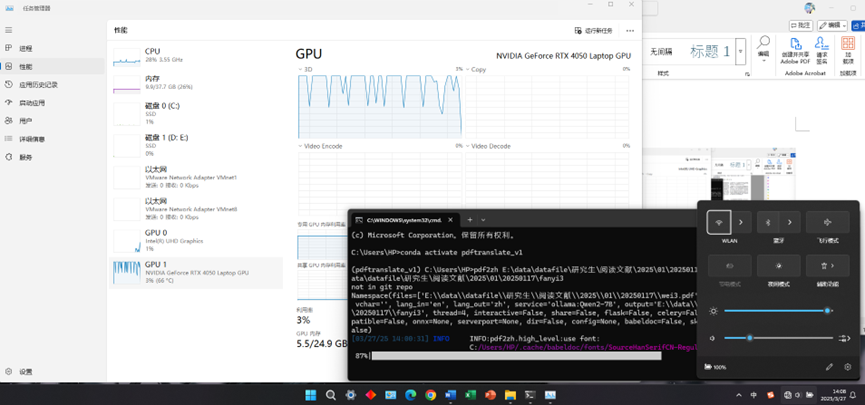
Task: Click 运行新任务 (Run new task) button
Action: (x=594, y=30)
